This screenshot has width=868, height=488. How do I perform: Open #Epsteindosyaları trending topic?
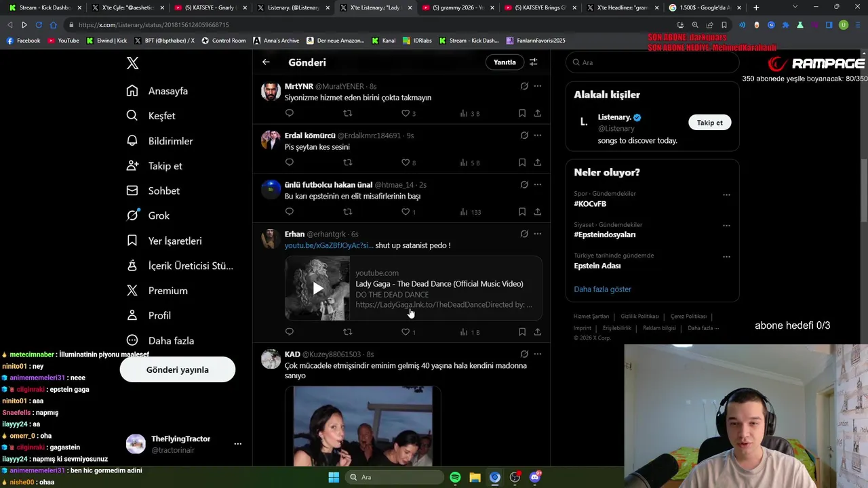click(605, 235)
